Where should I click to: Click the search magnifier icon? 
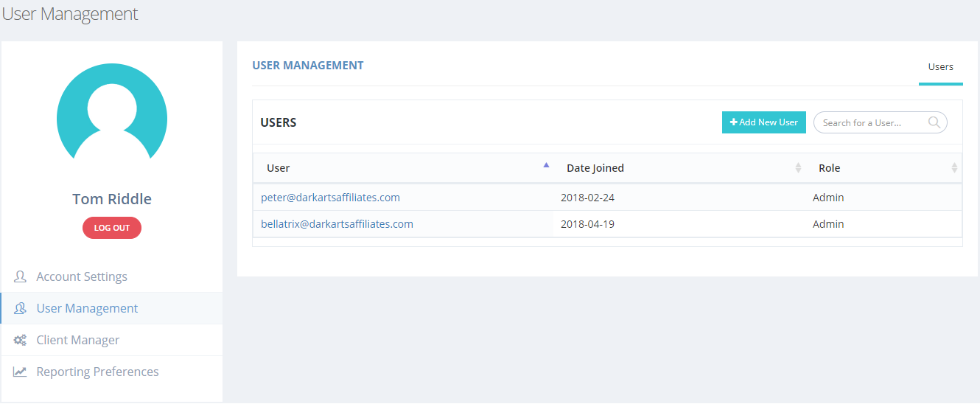[x=934, y=122]
